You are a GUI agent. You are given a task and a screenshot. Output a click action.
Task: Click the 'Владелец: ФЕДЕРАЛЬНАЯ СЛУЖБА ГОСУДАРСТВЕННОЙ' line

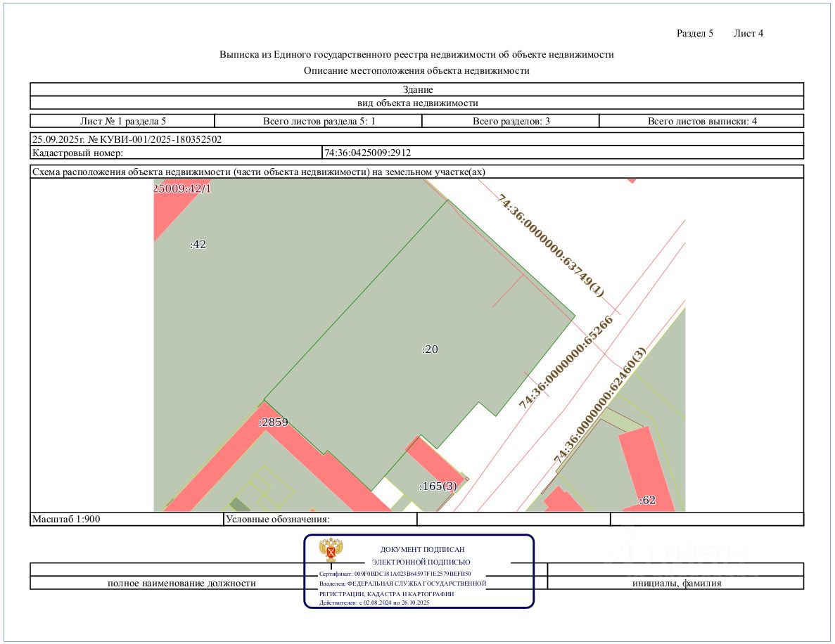click(x=402, y=584)
